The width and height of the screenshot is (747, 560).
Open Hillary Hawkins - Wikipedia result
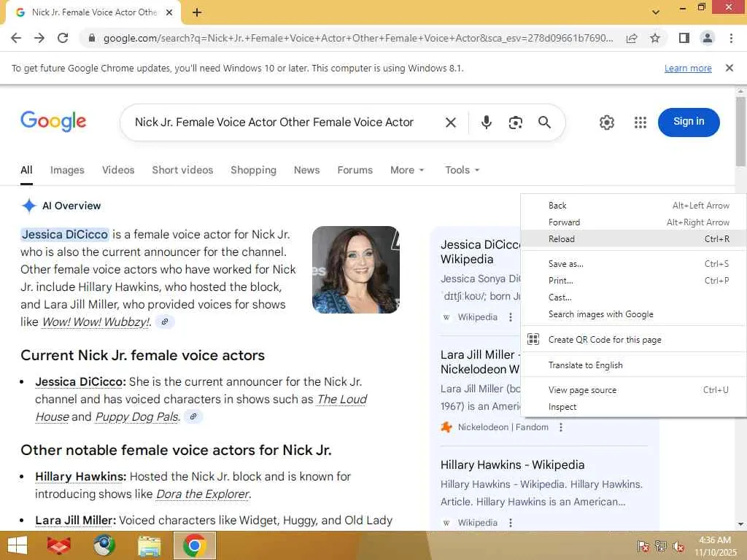tap(512, 464)
